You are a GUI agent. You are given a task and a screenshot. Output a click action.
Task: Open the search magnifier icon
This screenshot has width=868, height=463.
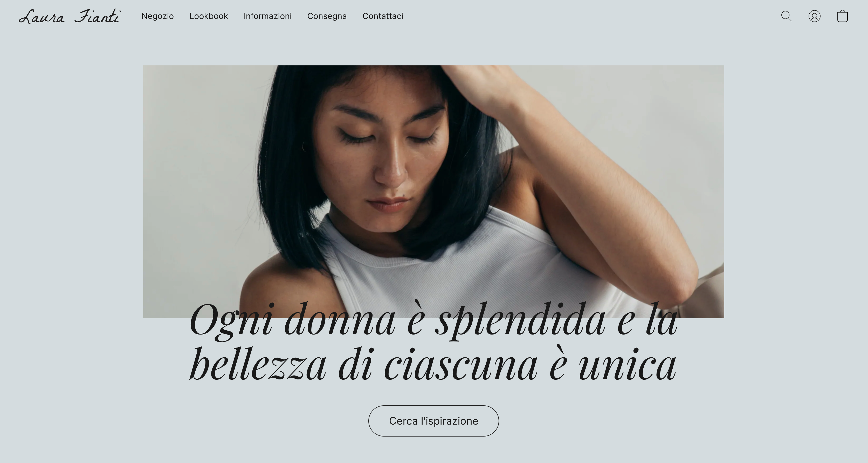pos(786,16)
